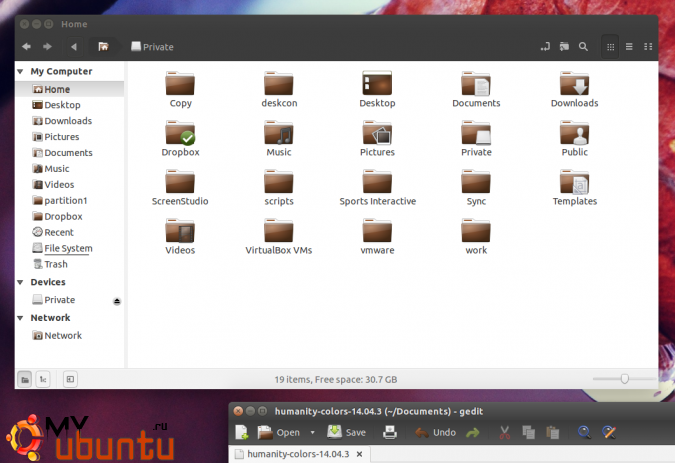Switch to icon view
The image size is (675, 463).
click(610, 46)
